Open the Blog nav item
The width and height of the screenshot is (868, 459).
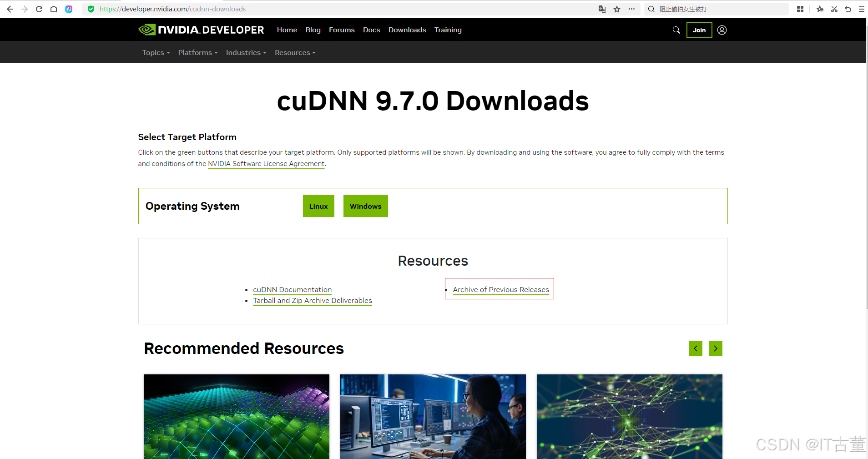coord(313,30)
